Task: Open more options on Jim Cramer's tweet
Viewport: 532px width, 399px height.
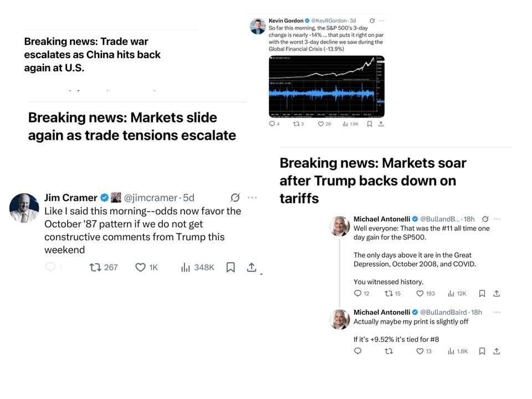Action: tap(252, 198)
